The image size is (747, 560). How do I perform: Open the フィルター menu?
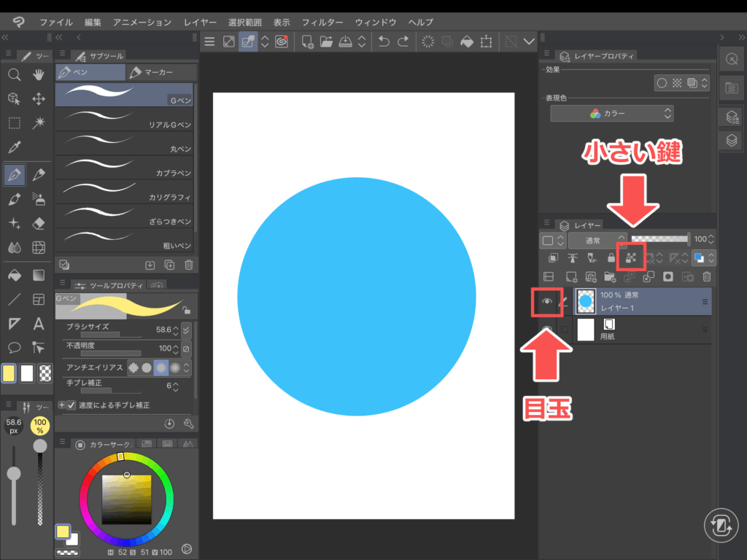[x=323, y=23]
